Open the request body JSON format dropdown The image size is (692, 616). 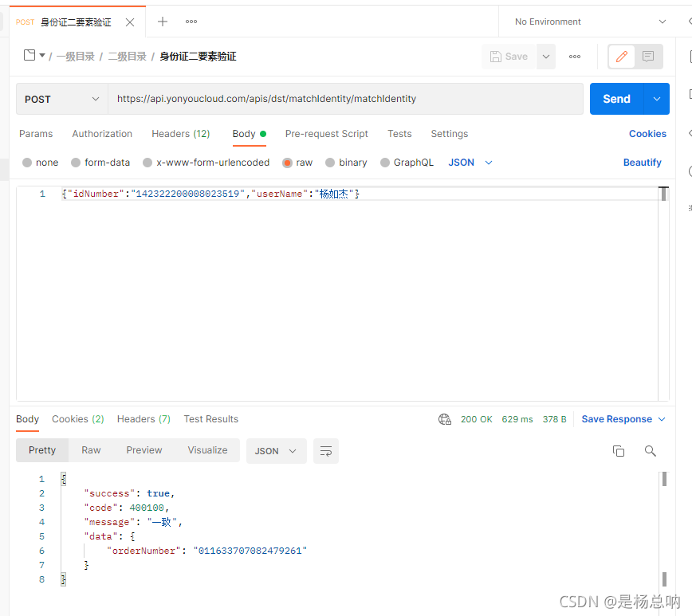pyautogui.click(x=470, y=163)
